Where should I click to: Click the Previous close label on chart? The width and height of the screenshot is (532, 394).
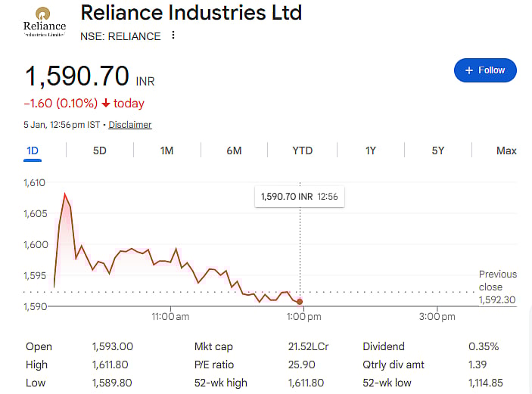[x=497, y=281]
